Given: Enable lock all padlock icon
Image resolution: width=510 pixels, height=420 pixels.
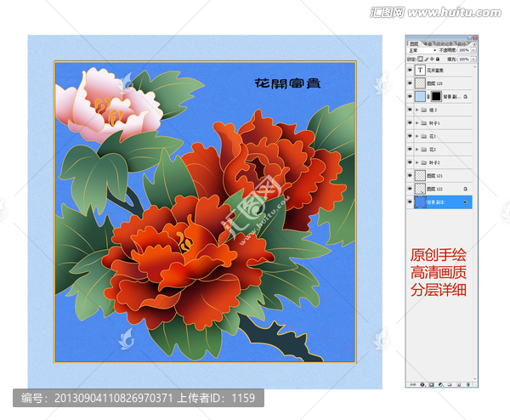Looking at the screenshot, I should point(438,59).
